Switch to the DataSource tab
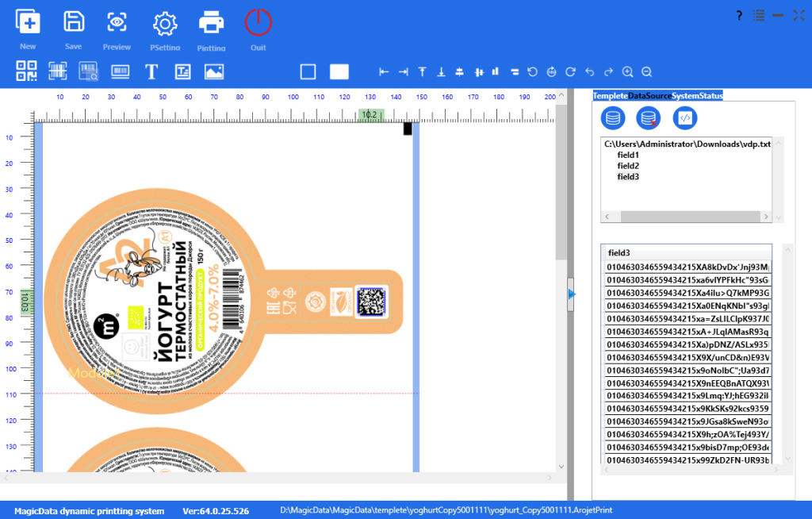 click(x=650, y=95)
